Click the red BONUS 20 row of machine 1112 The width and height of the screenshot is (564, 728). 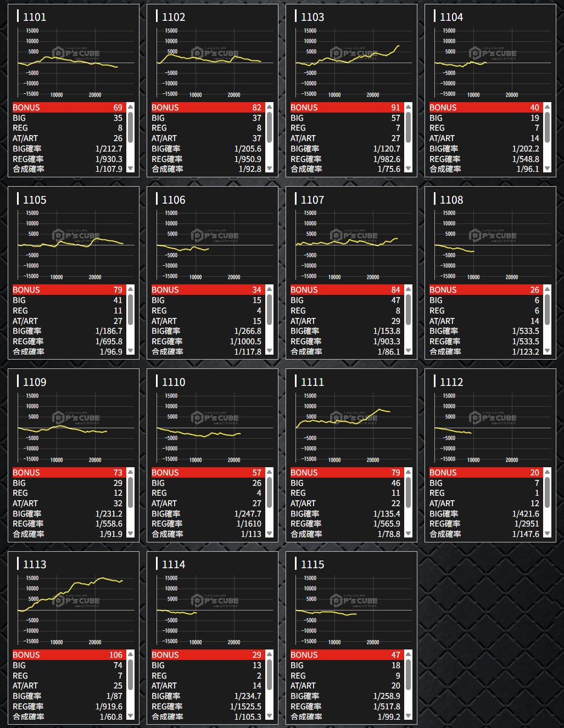pos(486,472)
